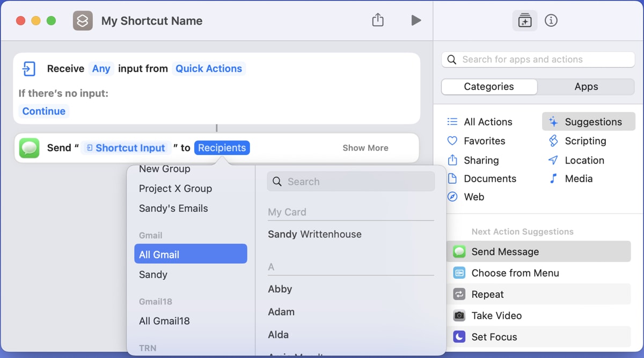Select the Documents category icon
This screenshot has height=358, width=644.
pyautogui.click(x=453, y=178)
